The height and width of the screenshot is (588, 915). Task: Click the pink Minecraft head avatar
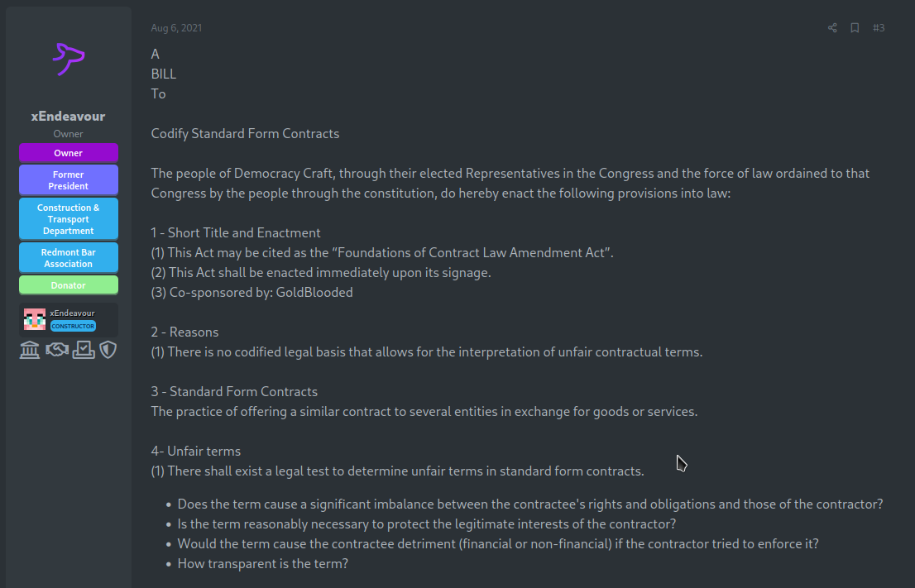tap(35, 320)
